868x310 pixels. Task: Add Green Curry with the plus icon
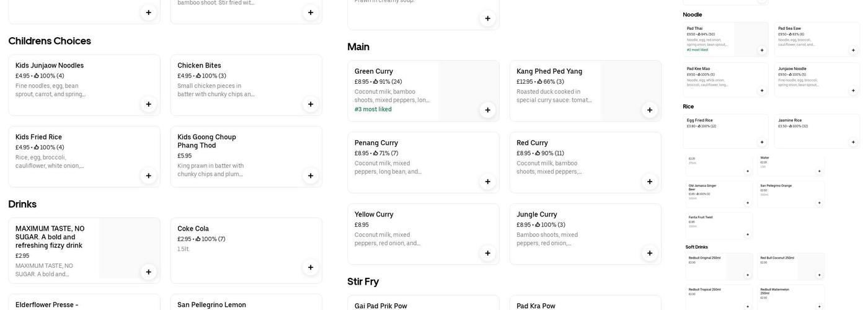(487, 110)
